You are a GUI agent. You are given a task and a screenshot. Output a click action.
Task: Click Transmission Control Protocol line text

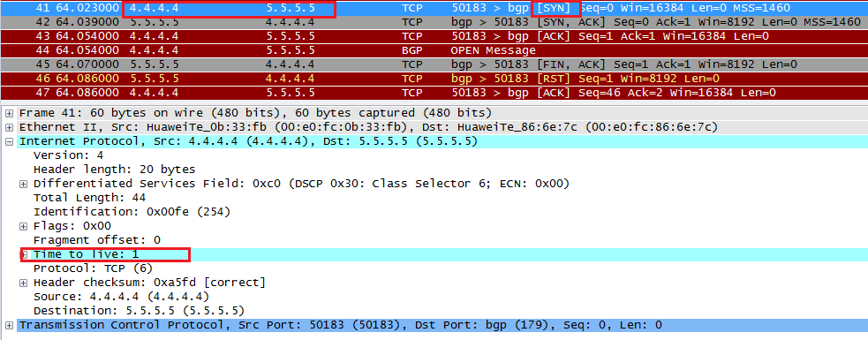coord(341,325)
